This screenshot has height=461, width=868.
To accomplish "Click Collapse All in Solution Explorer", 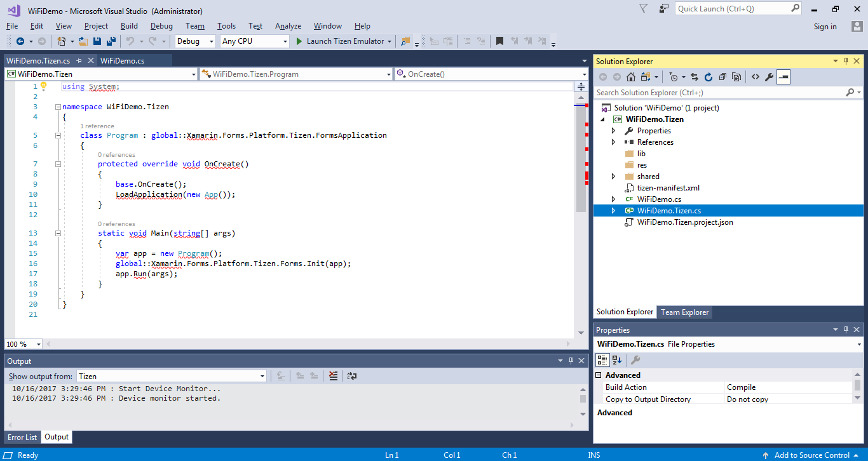I will (722, 77).
